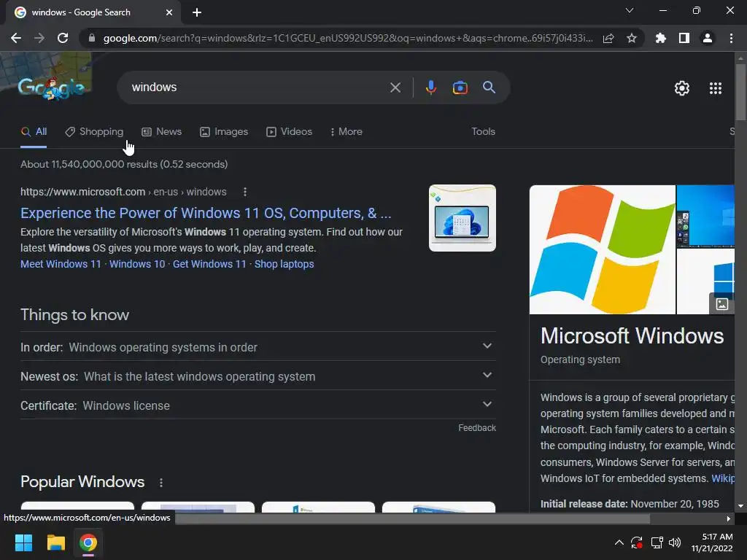
Task: Open Windows 10 sitelink
Action: coord(137,264)
